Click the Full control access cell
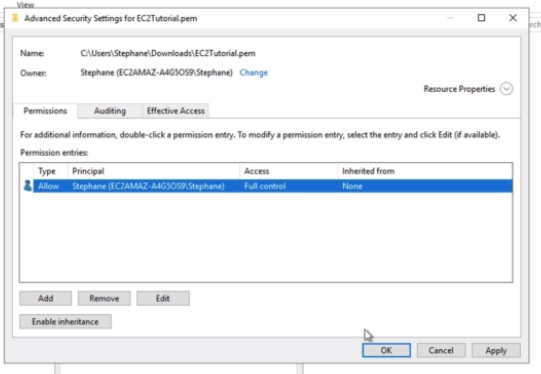The height and width of the screenshot is (374, 541). click(x=265, y=186)
